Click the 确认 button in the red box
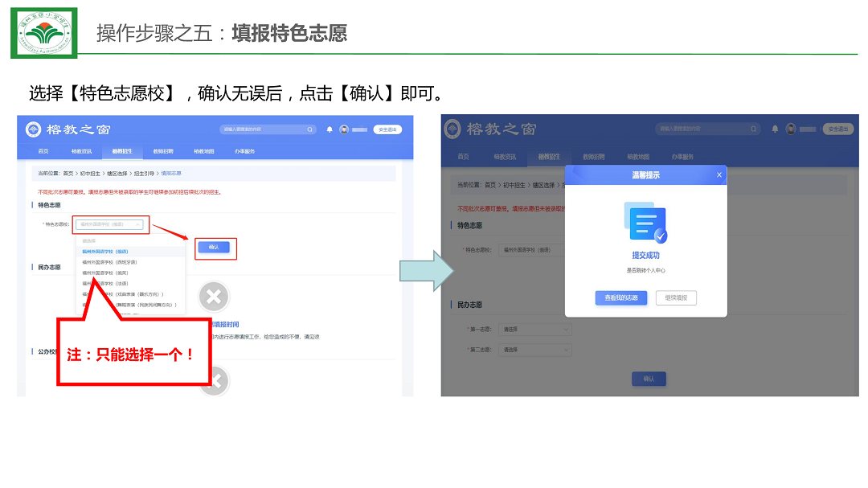 click(213, 248)
